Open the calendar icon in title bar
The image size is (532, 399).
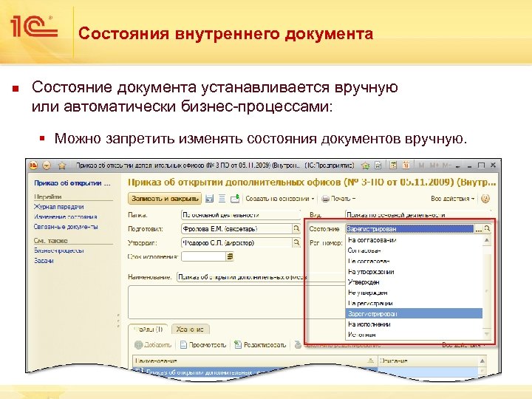(406, 166)
